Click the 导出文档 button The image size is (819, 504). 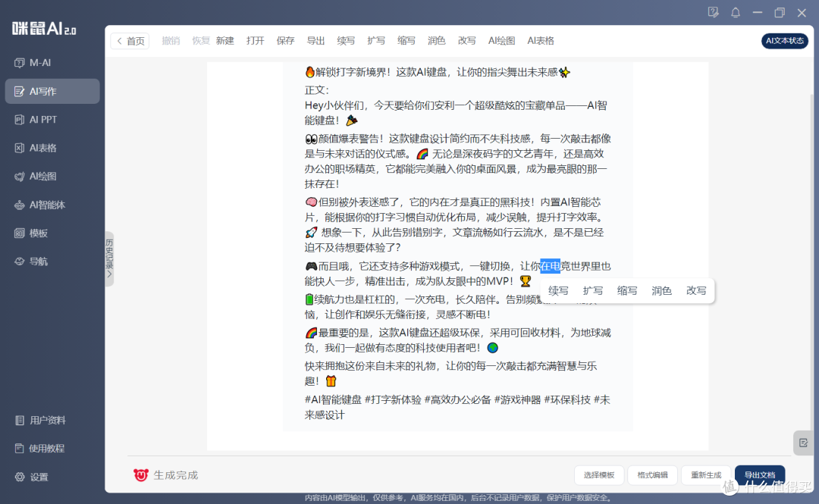pyautogui.click(x=760, y=474)
